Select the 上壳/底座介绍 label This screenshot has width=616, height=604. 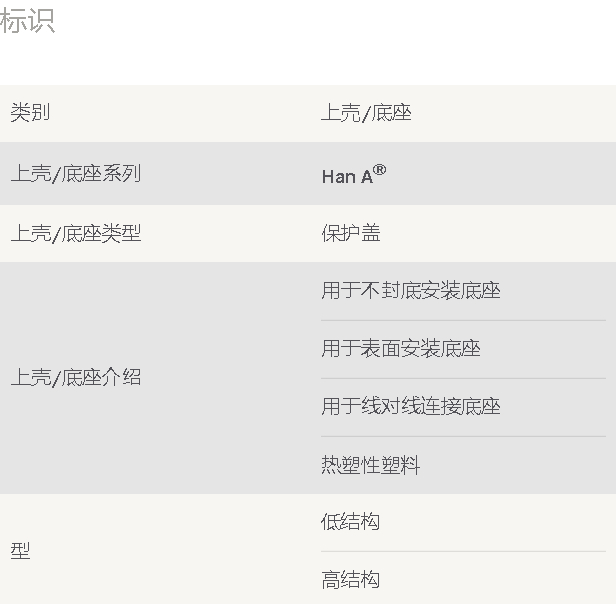[x=76, y=377]
